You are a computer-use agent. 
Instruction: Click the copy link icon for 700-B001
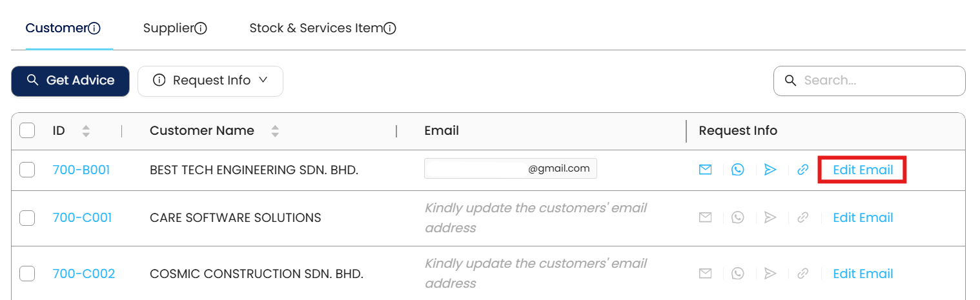803,170
